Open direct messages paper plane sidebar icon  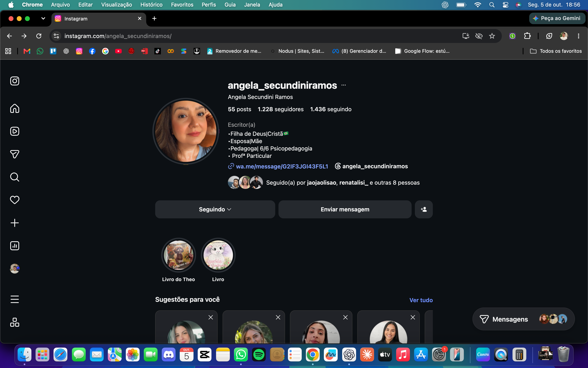[14, 154]
